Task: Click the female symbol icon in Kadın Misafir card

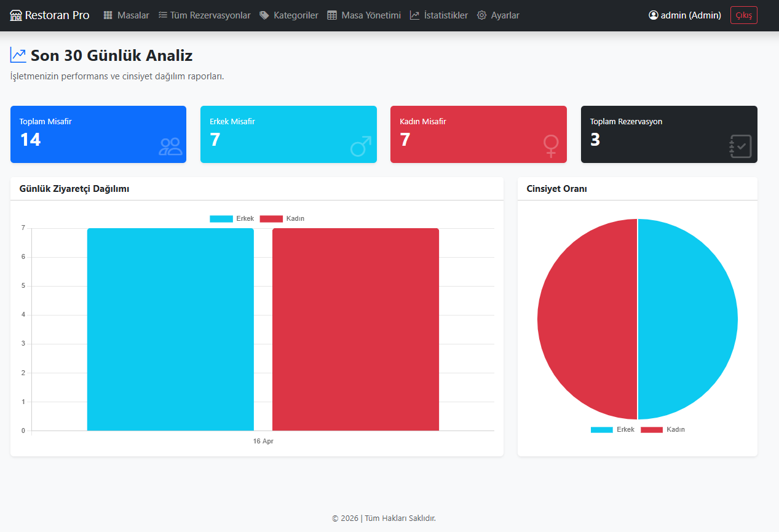Action: click(551, 146)
